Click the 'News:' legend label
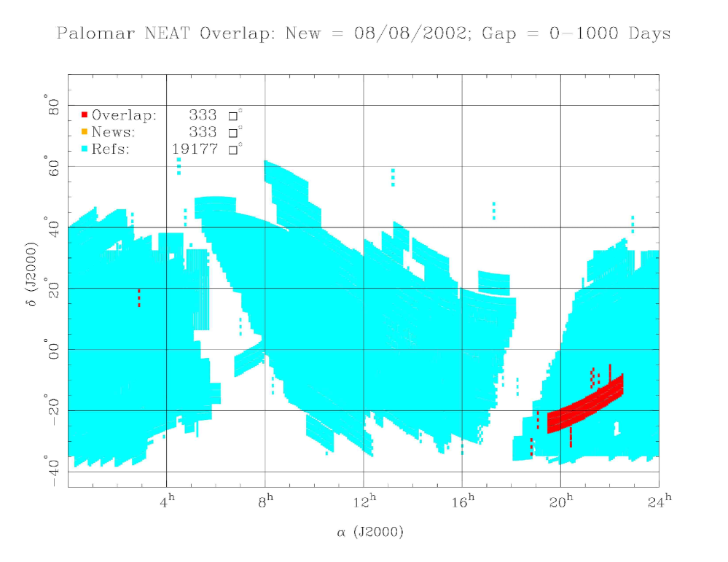 [113, 133]
